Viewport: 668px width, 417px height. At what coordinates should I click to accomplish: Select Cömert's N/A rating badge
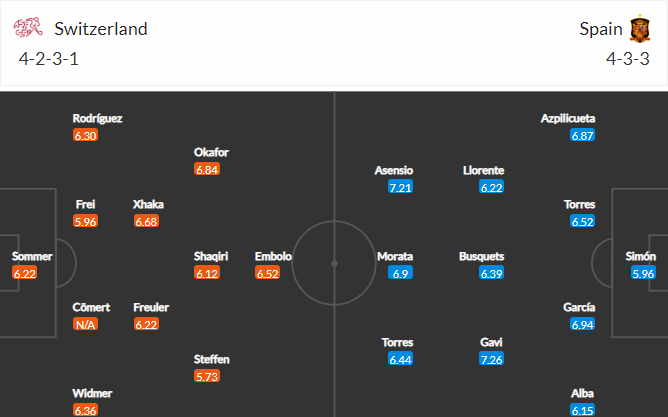[86, 324]
